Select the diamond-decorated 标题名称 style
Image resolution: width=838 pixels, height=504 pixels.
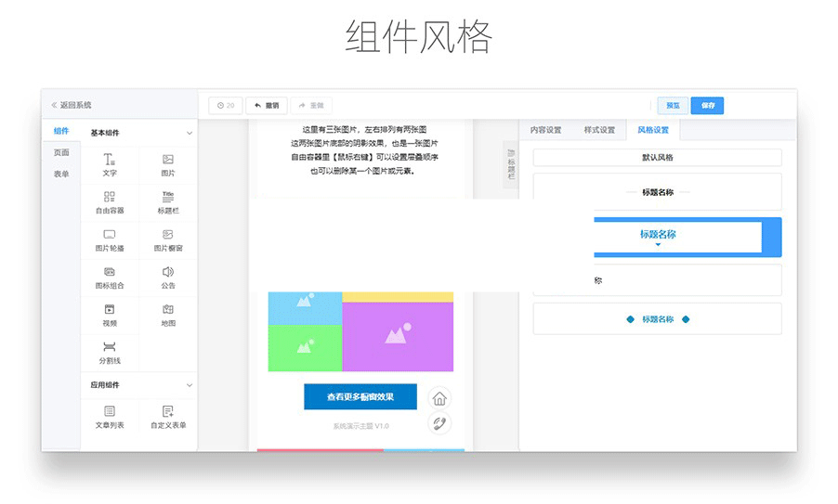click(x=657, y=319)
